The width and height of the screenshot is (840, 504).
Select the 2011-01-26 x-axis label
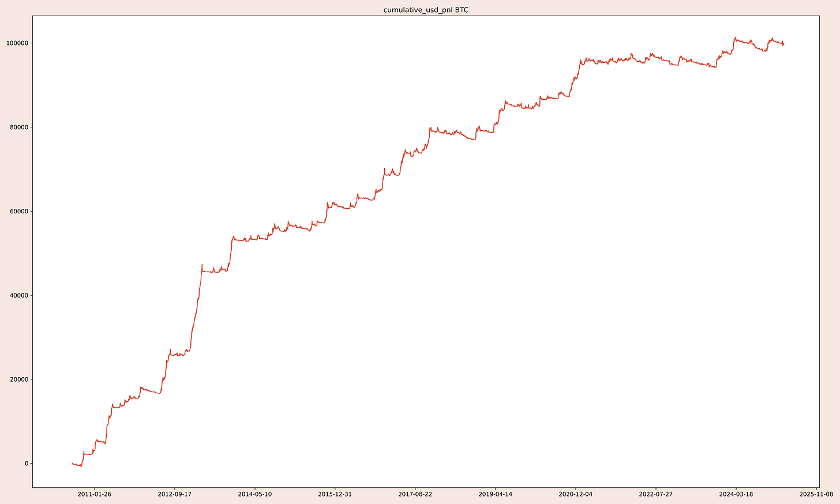[x=93, y=494]
